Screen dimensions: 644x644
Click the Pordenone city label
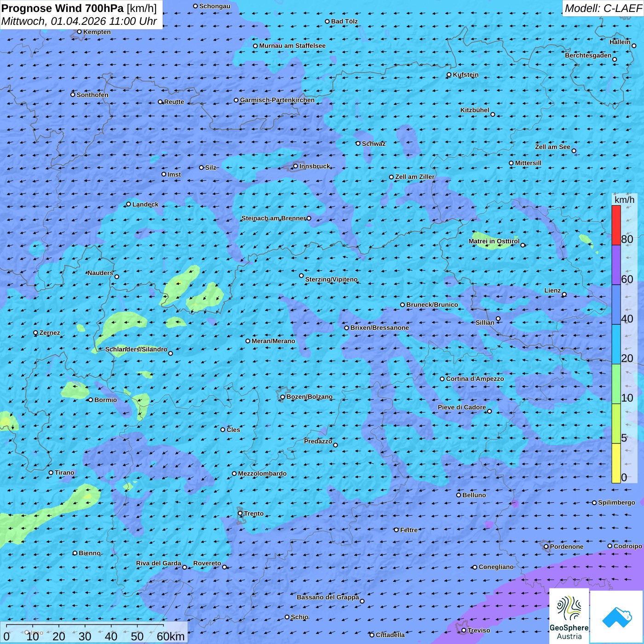coord(566,546)
